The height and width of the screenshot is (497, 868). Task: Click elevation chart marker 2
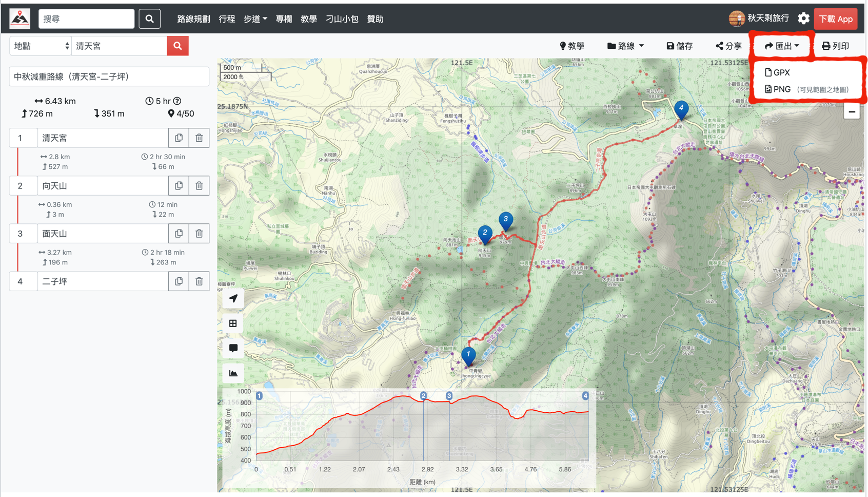coord(423,396)
